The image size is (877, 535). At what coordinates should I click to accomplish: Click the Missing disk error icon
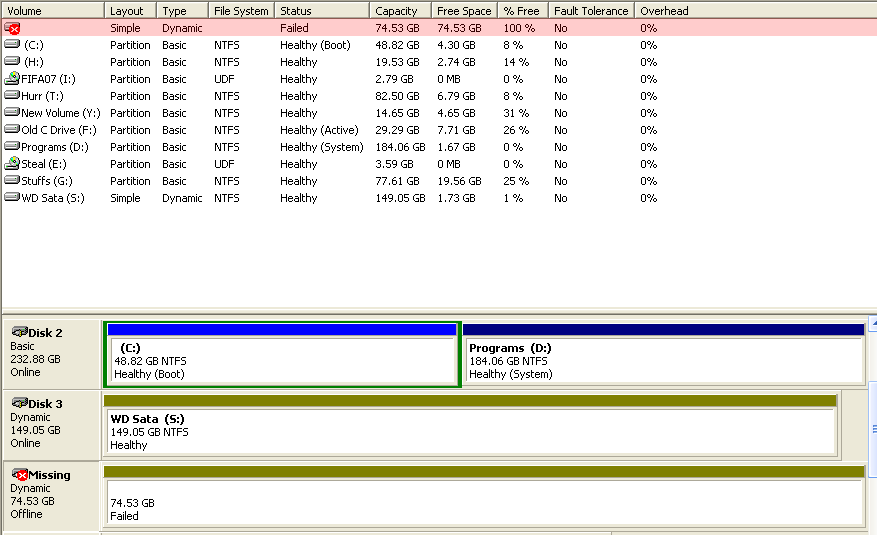[x=19, y=474]
